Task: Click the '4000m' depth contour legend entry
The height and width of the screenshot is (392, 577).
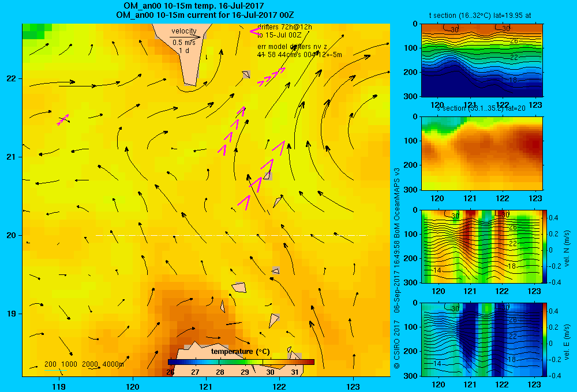Action: [x=113, y=364]
